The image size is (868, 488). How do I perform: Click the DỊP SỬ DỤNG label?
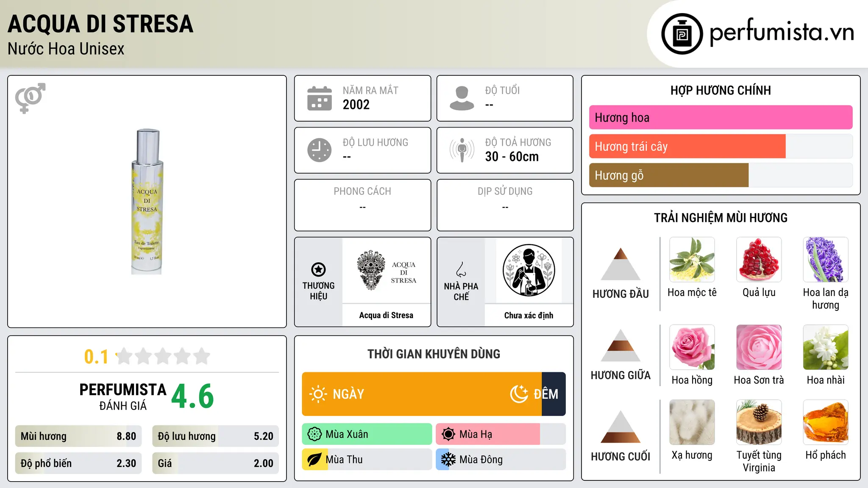(505, 191)
